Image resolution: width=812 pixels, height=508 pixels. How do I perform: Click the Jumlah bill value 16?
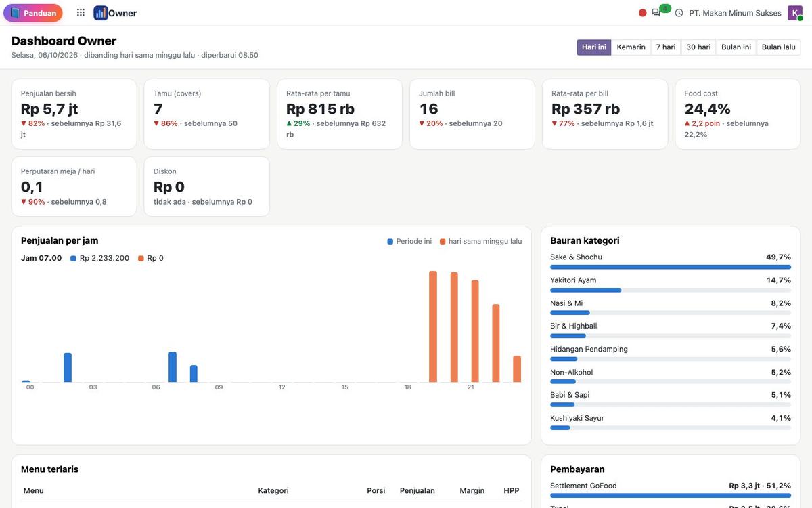click(x=428, y=109)
